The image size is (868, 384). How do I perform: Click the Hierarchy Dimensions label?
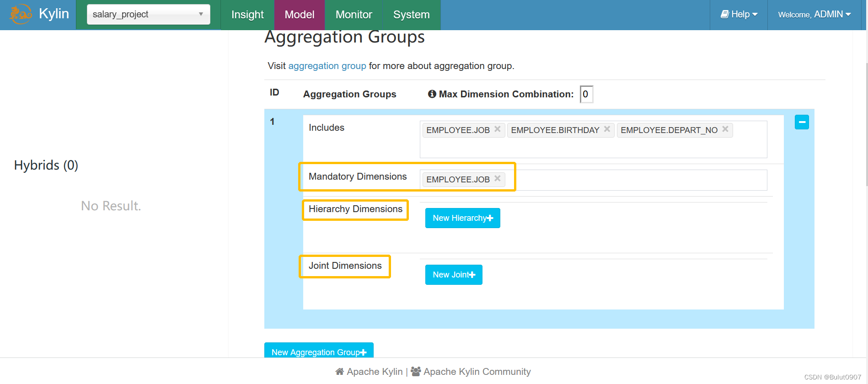point(355,209)
